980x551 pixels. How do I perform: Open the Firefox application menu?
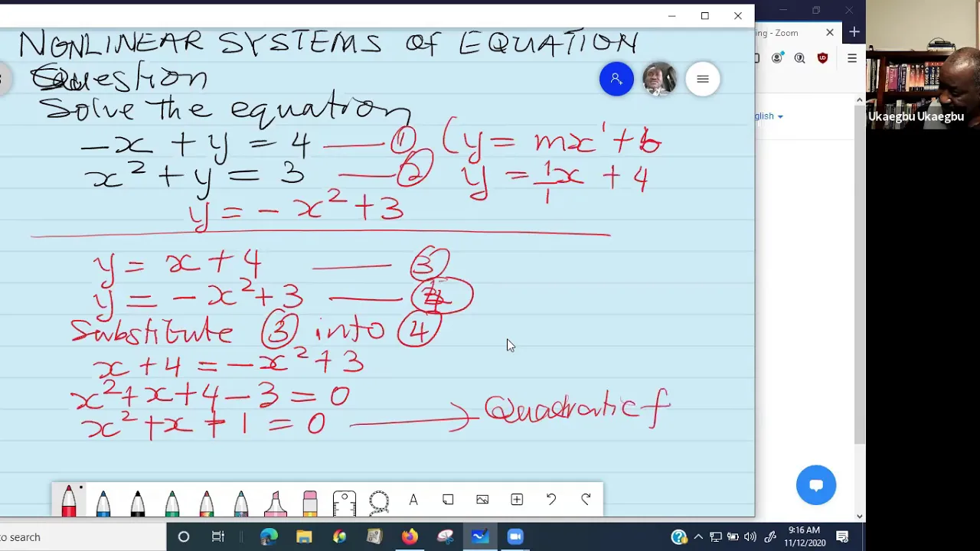pos(852,58)
